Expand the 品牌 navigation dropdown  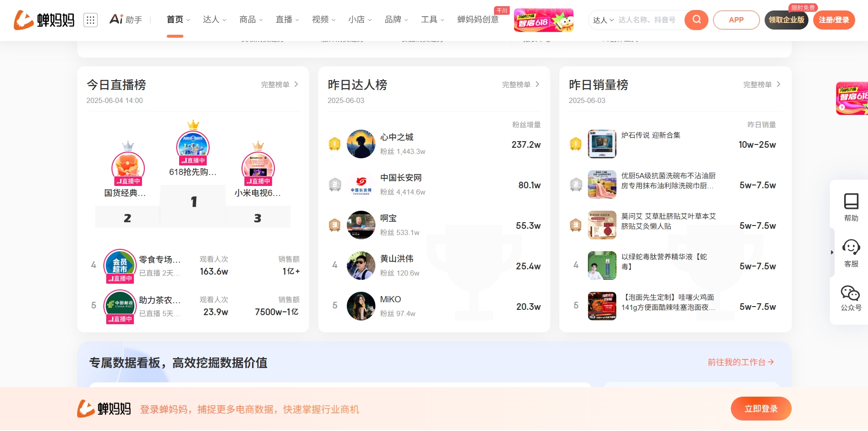396,20
